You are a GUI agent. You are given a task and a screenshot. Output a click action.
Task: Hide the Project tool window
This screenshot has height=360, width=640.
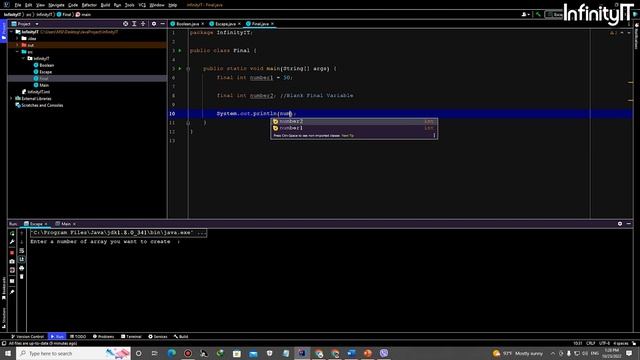tap(162, 24)
